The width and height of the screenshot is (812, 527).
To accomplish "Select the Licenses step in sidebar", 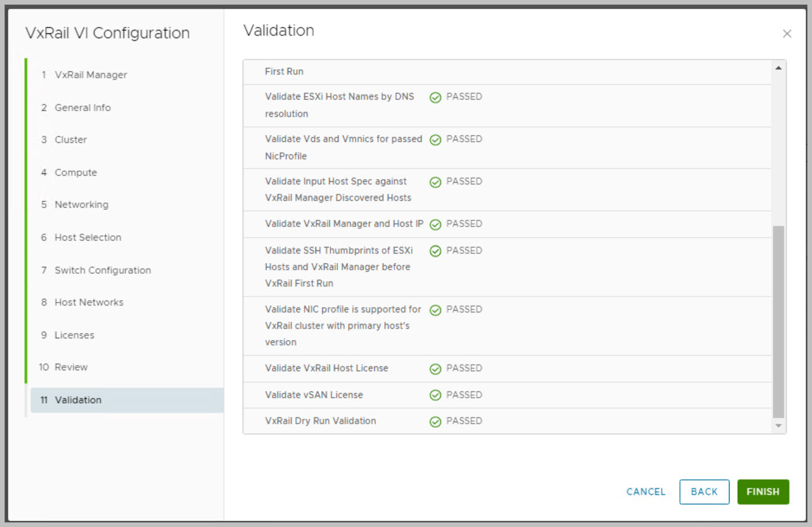I will tap(74, 335).
